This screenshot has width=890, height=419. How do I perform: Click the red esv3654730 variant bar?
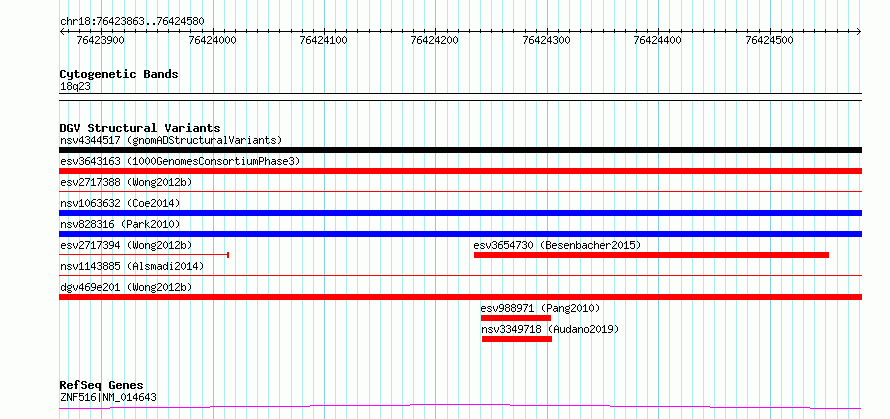(x=651, y=255)
